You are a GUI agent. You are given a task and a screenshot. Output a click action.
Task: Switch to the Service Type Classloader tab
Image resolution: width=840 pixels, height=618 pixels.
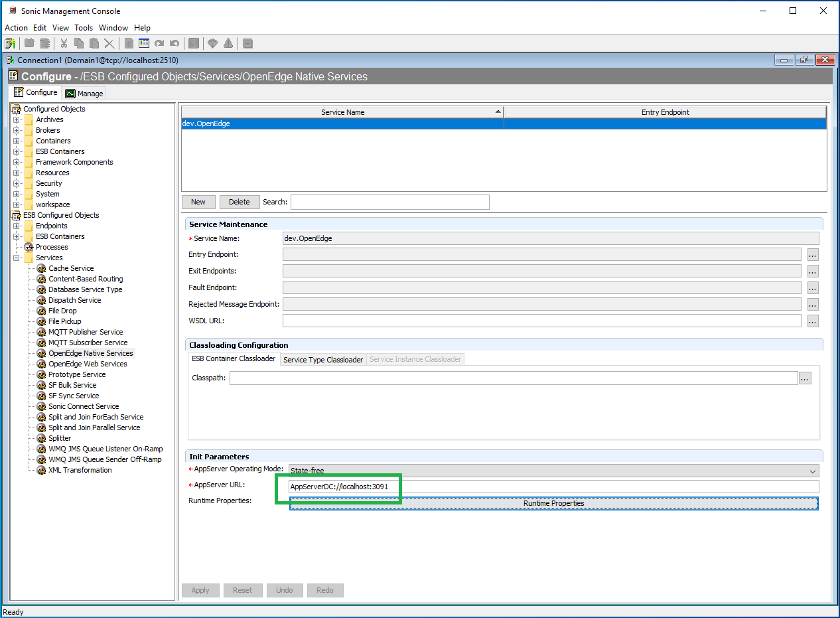322,358
